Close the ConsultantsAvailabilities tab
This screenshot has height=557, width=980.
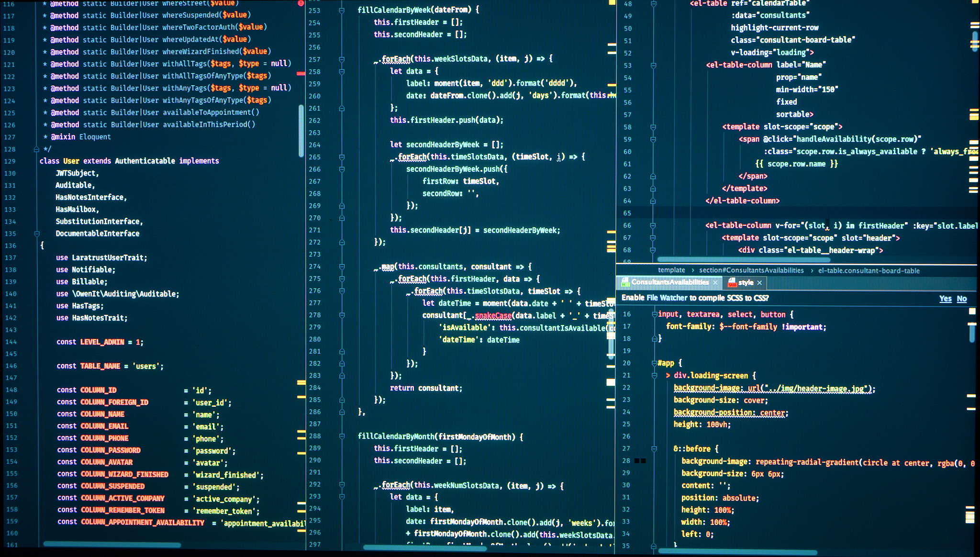(715, 283)
